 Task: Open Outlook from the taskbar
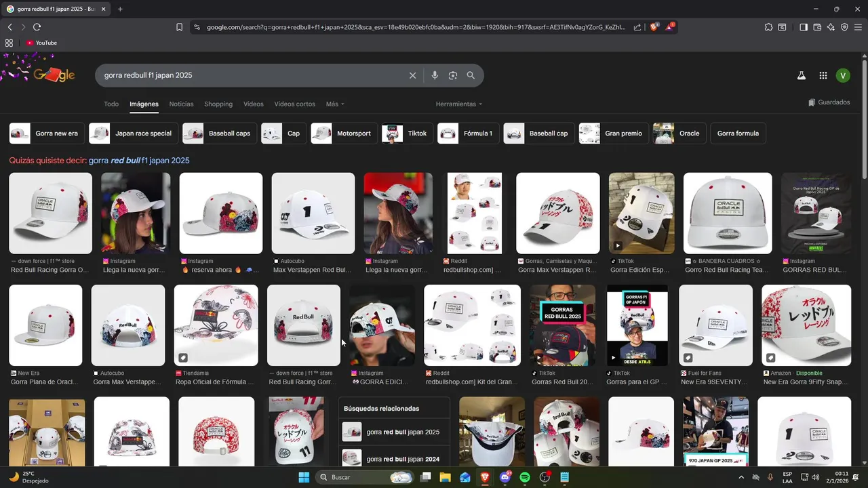465,477
